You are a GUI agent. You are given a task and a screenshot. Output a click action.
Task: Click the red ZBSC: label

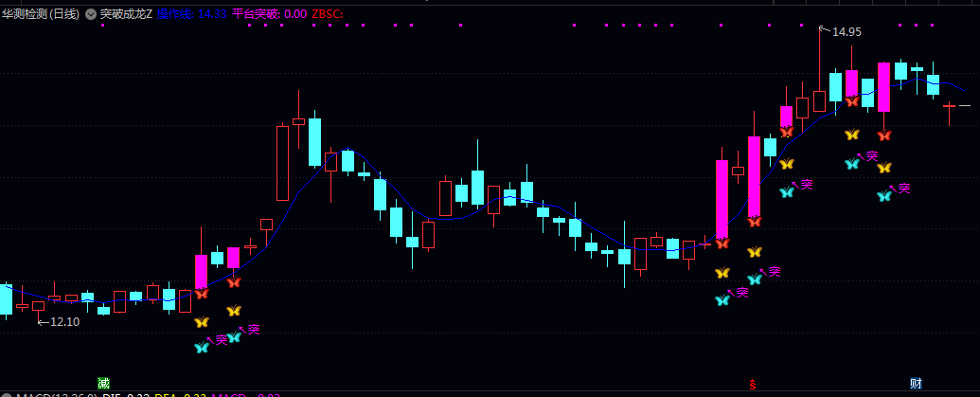tap(327, 14)
